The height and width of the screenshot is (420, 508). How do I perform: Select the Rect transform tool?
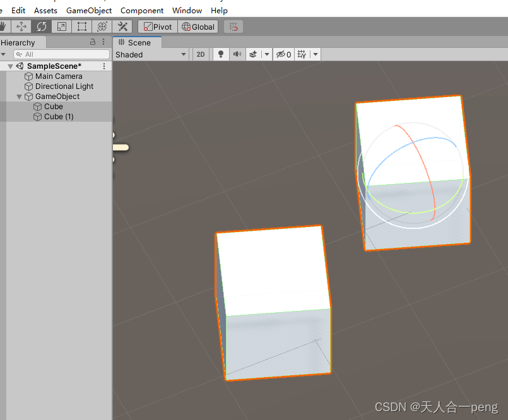pyautogui.click(x=81, y=26)
